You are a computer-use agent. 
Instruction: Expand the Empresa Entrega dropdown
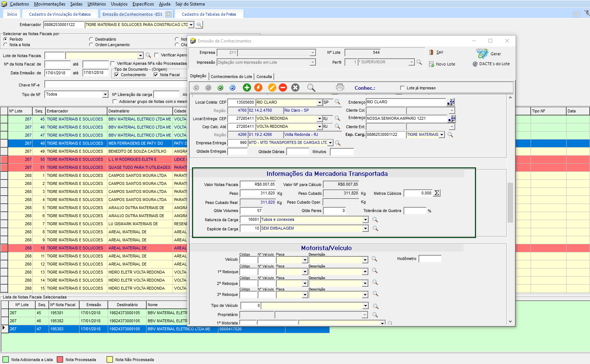click(330, 143)
